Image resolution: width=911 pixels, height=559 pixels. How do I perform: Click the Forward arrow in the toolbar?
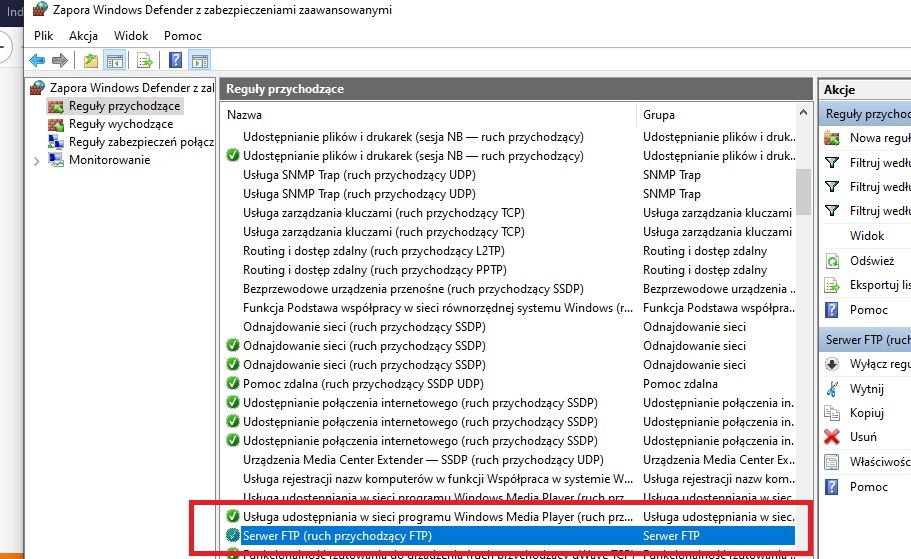click(59, 61)
